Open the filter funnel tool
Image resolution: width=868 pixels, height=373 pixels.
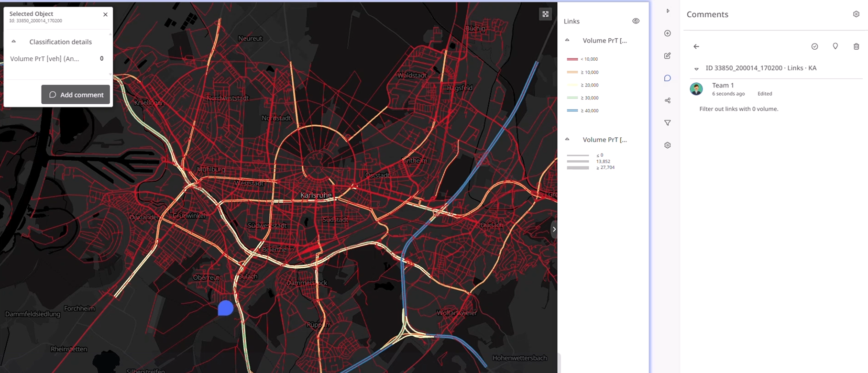point(668,123)
